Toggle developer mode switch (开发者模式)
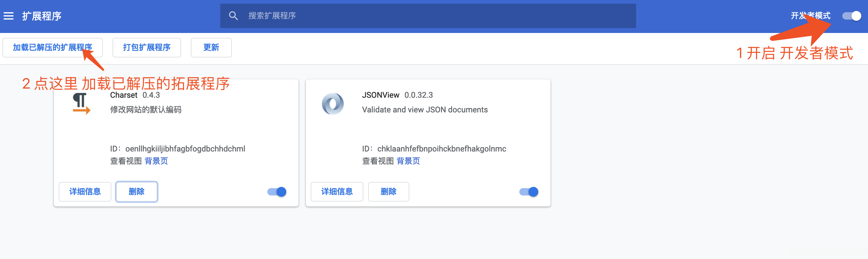 (x=851, y=16)
